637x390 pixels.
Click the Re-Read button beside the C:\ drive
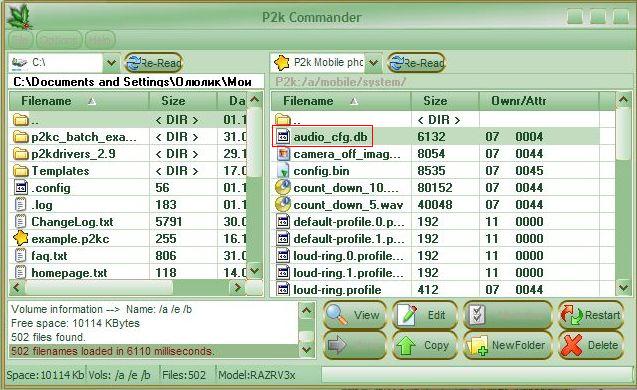pos(154,63)
